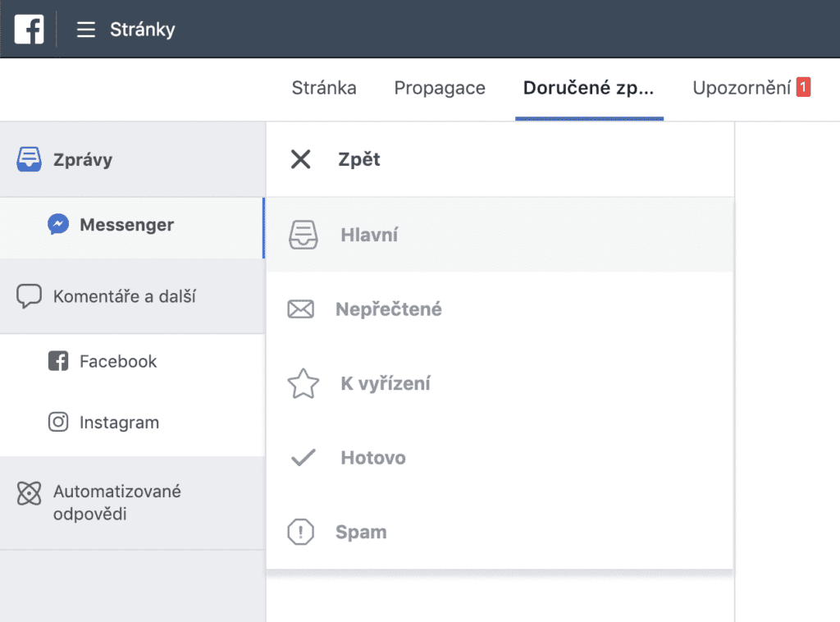Filter messages by Nepřečtené
This screenshot has width=840, height=622.
(389, 309)
